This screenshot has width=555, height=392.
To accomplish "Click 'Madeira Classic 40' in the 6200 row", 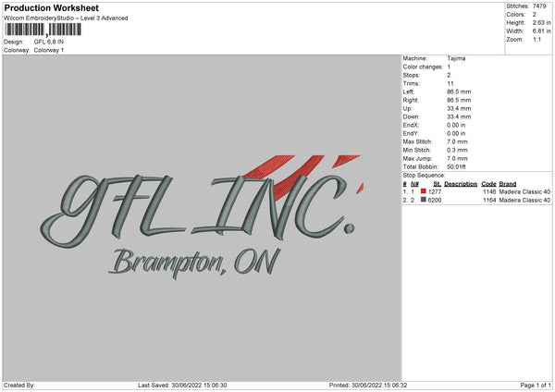I will pos(524,201).
